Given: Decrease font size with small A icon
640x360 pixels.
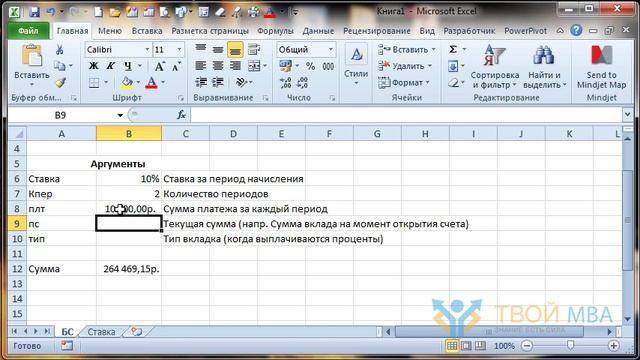Looking at the screenshot, I should click(x=176, y=66).
